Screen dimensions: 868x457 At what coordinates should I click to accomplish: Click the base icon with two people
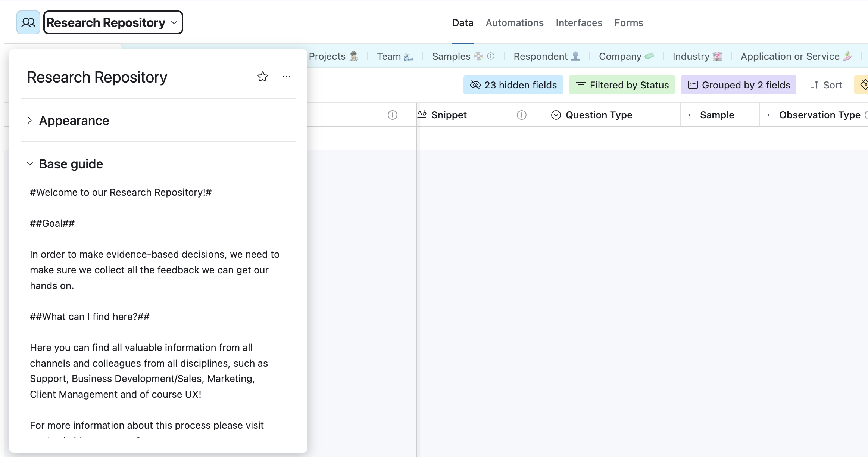(28, 22)
